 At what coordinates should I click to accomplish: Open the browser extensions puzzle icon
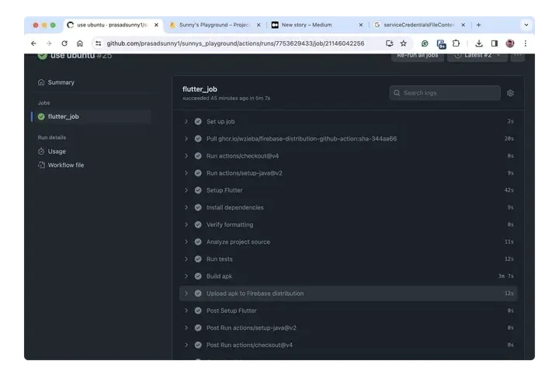[456, 43]
